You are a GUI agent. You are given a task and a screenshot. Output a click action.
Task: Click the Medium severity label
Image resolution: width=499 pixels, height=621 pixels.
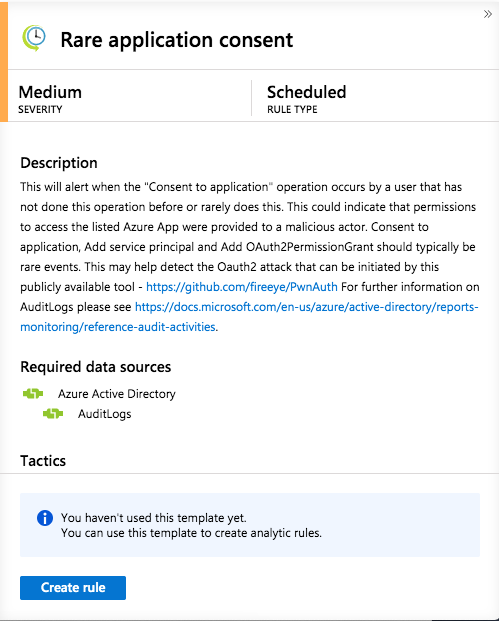[50, 92]
